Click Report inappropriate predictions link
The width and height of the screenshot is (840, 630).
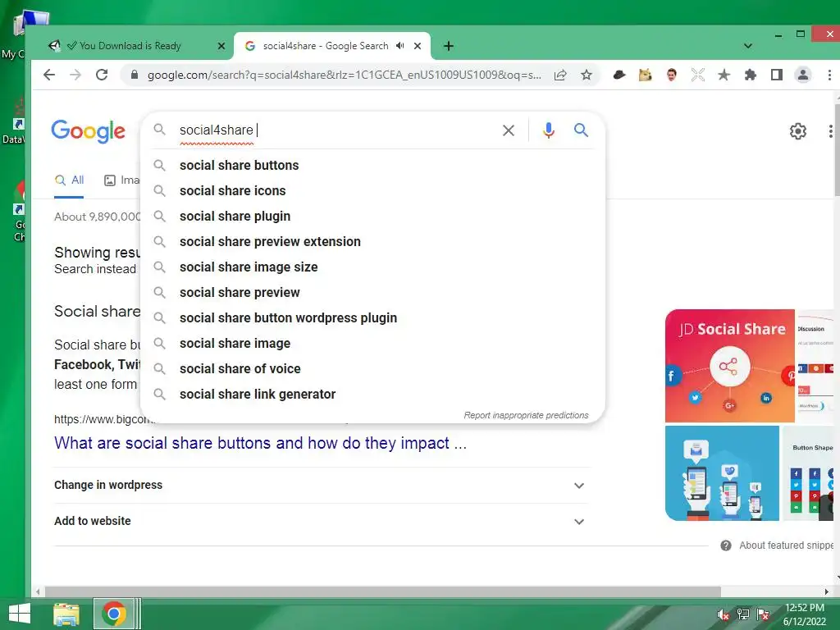(526, 415)
